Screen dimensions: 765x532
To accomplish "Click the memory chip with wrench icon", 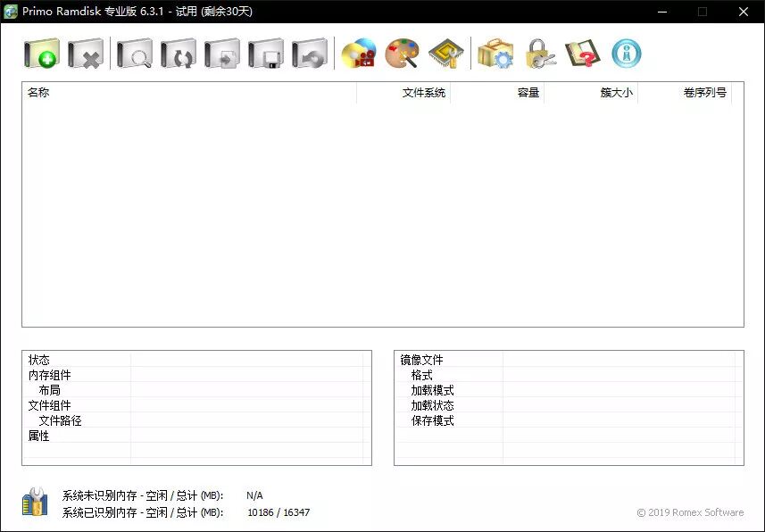I will [446, 54].
